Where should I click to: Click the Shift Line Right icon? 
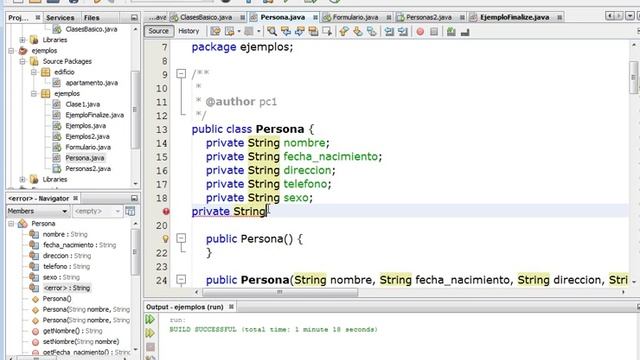[x=402, y=31]
